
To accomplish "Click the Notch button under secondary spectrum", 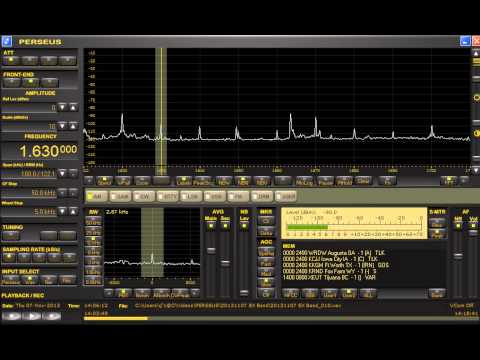I will (142, 294).
